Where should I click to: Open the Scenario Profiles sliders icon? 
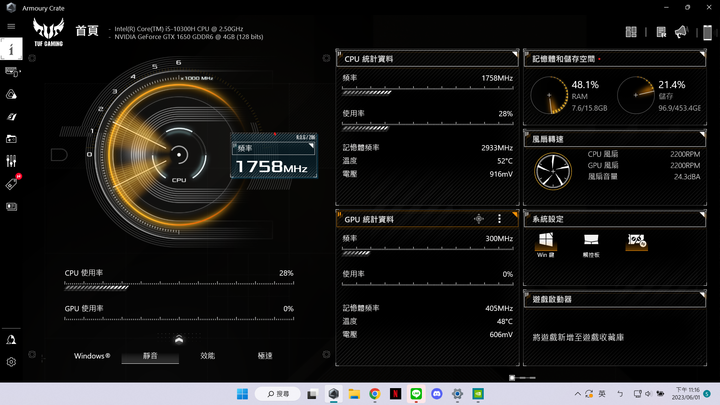tap(11, 161)
